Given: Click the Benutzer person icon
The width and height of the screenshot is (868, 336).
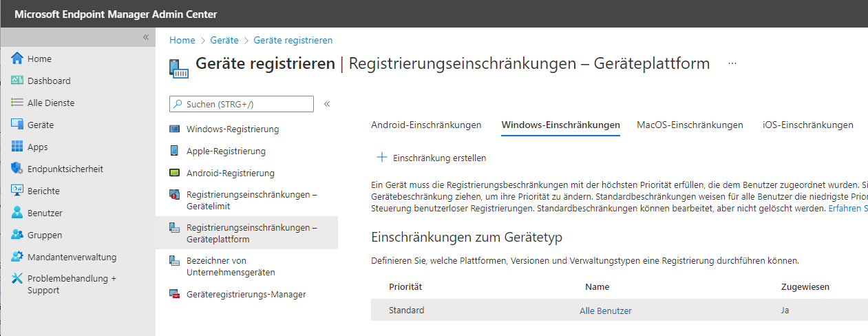Looking at the screenshot, I should coord(17,213).
